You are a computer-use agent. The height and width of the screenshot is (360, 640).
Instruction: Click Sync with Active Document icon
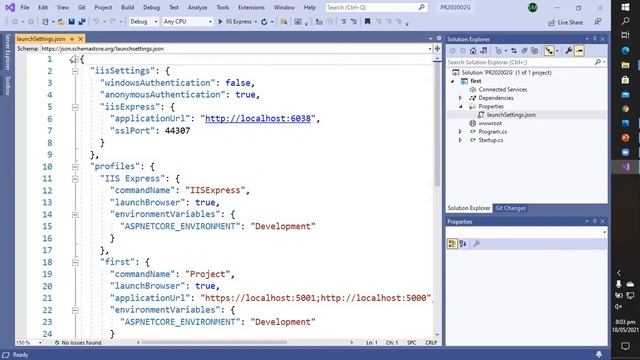(514, 51)
